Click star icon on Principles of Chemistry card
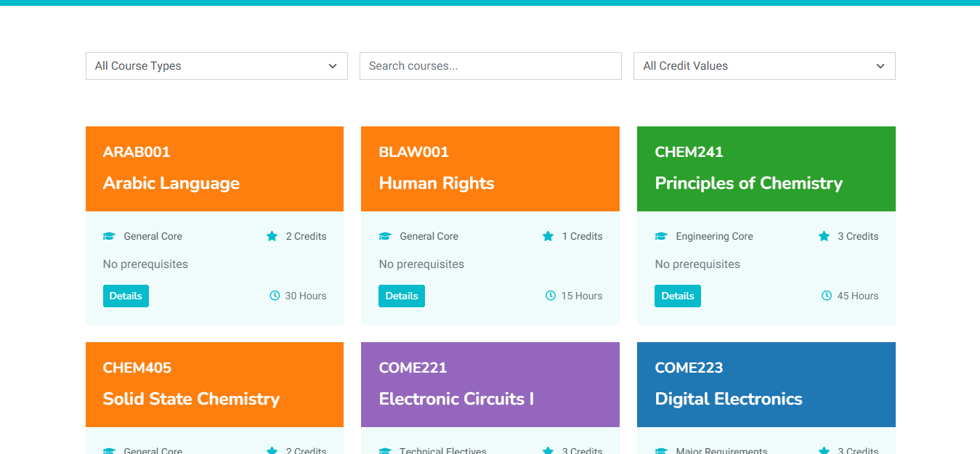This screenshot has width=980, height=454. pyautogui.click(x=824, y=236)
